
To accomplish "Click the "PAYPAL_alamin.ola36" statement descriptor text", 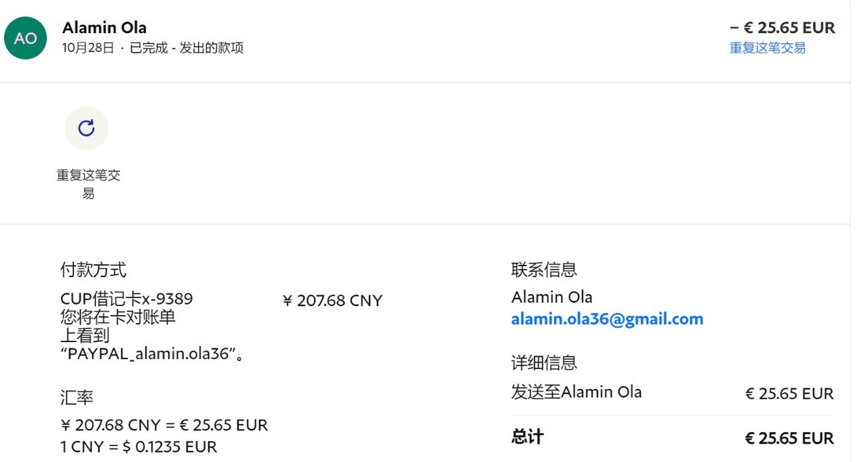I will (152, 354).
